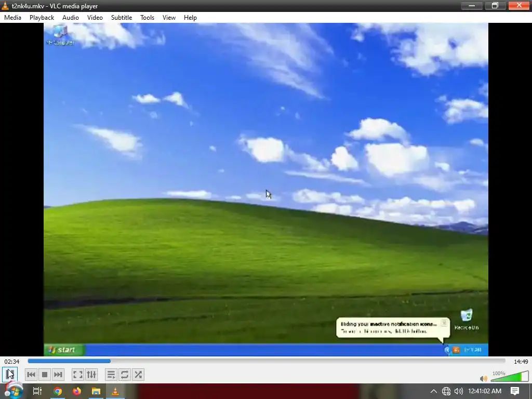Adjust the VLC volume slider
532x399 pixels.
coord(510,377)
